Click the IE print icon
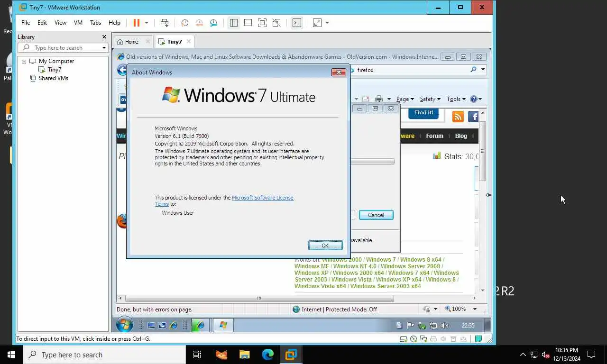 click(x=378, y=99)
